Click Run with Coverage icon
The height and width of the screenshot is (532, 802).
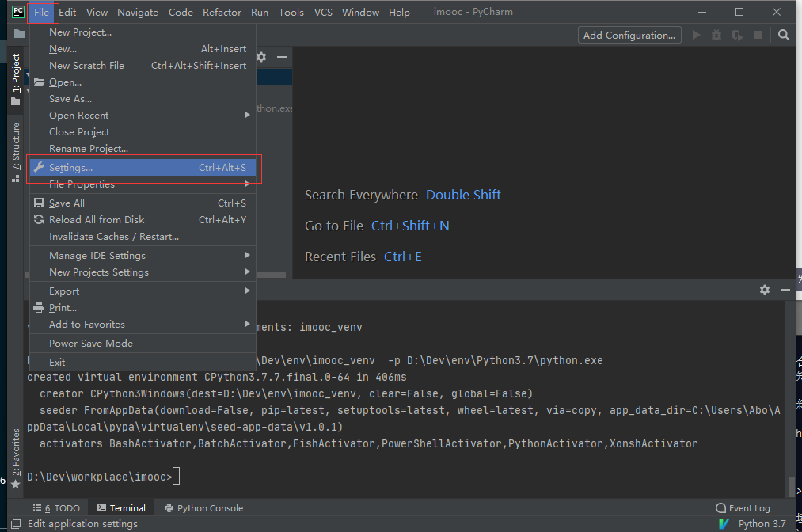pos(737,35)
